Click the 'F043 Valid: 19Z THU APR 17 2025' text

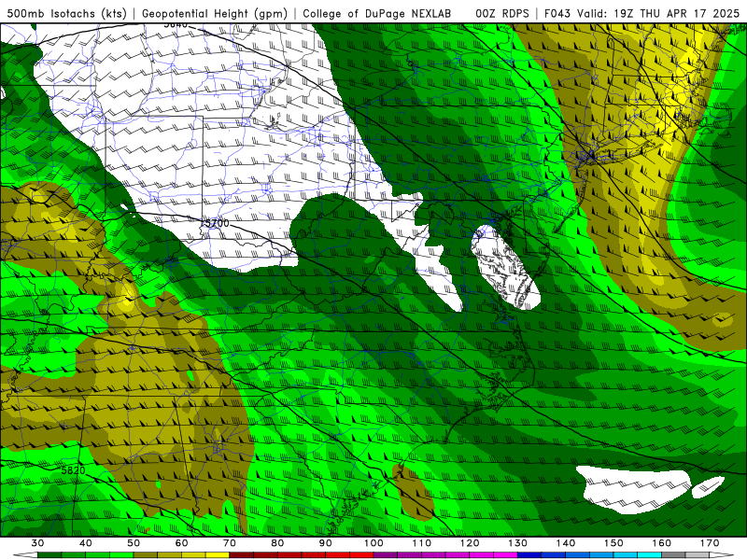tap(642, 13)
